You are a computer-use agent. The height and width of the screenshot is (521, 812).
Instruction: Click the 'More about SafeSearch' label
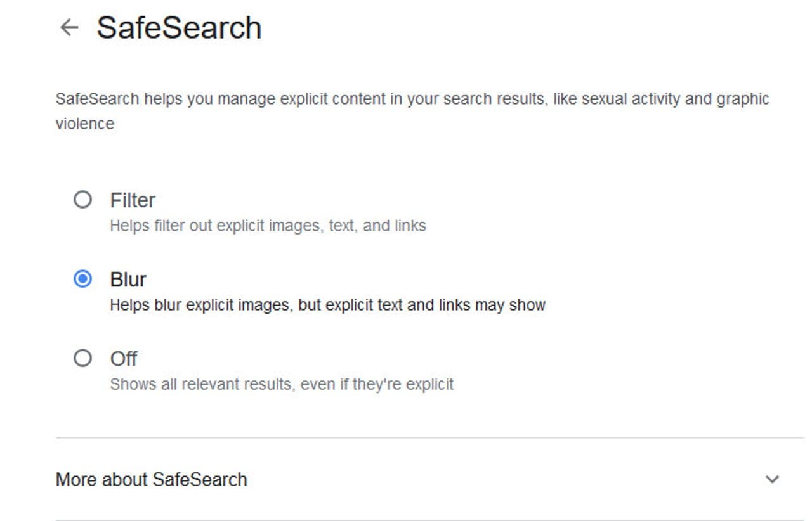pos(151,480)
